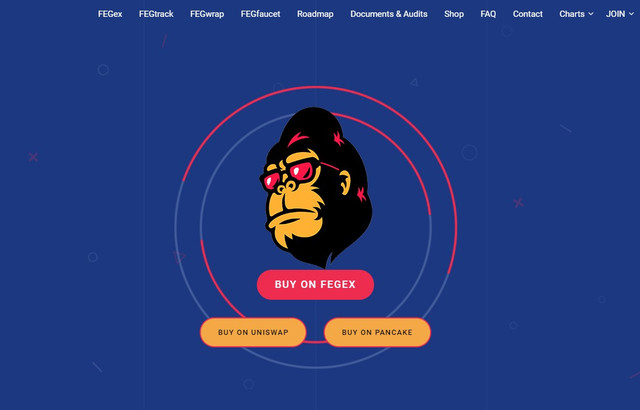Image resolution: width=640 pixels, height=410 pixels.
Task: Open the Contact page
Action: [528, 14]
